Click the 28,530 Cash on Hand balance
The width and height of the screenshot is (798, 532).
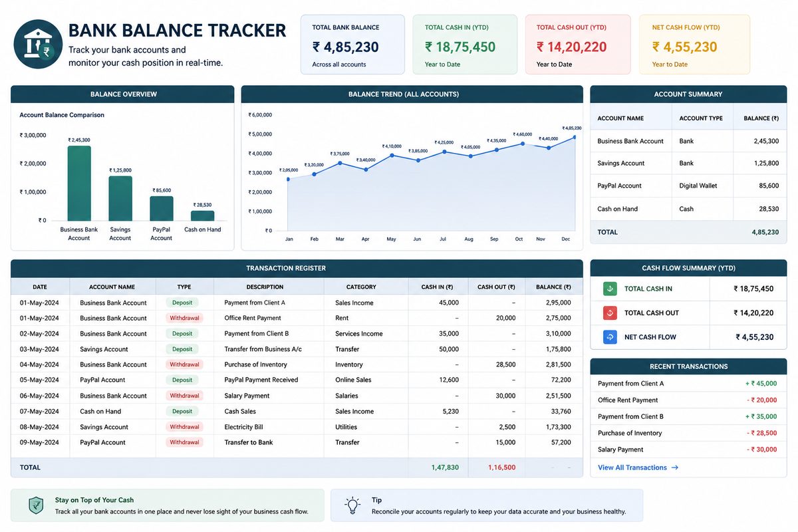click(768, 209)
